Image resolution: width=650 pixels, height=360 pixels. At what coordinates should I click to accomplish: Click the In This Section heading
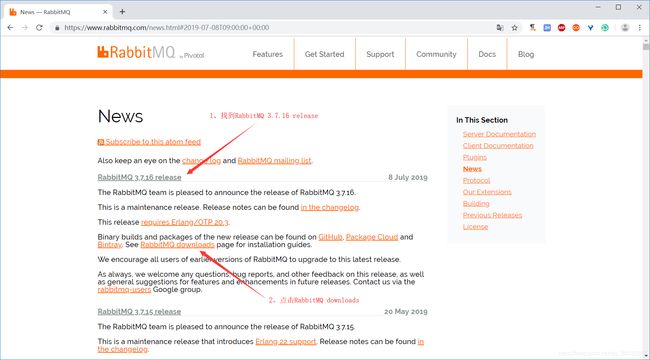click(482, 120)
